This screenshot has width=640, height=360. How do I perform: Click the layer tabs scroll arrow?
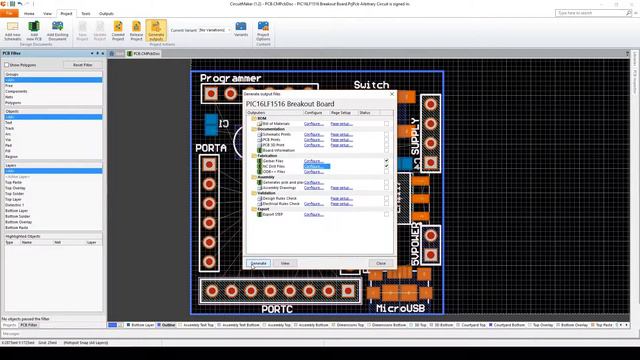point(627,325)
